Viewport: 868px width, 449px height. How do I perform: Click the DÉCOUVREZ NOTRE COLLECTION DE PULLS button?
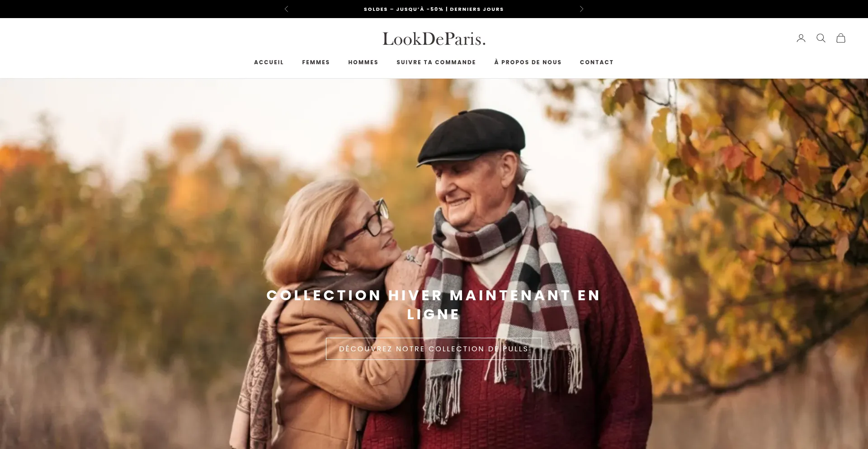[x=434, y=349]
